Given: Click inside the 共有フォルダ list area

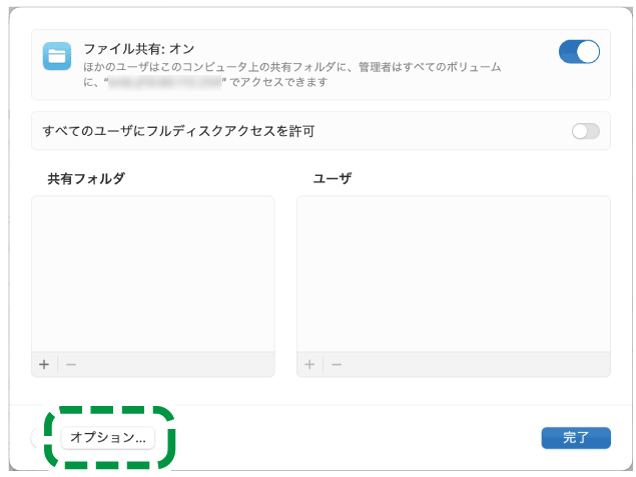Looking at the screenshot, I should coord(153,274).
